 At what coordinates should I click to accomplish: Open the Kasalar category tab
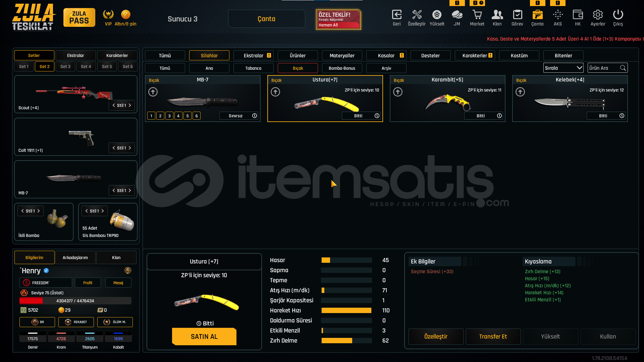[x=386, y=55]
